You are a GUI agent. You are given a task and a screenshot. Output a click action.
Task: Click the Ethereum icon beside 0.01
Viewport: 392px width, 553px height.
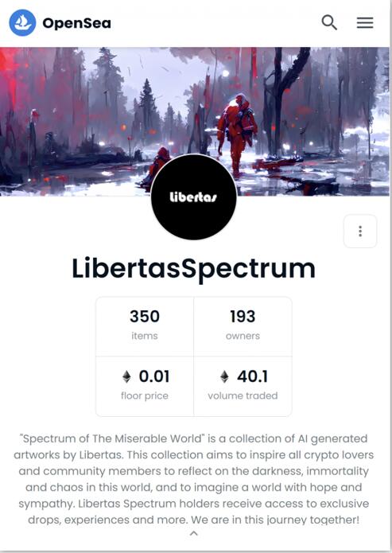[126, 376]
